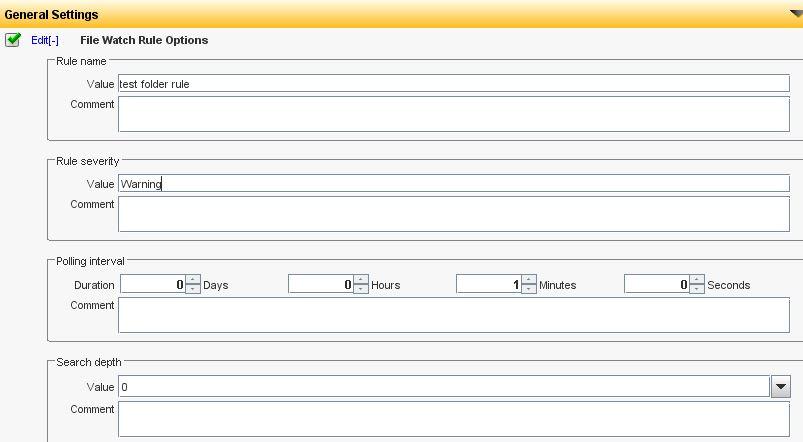The width and height of the screenshot is (803, 442).
Task: Click the Edit[-] link
Action: coord(45,40)
